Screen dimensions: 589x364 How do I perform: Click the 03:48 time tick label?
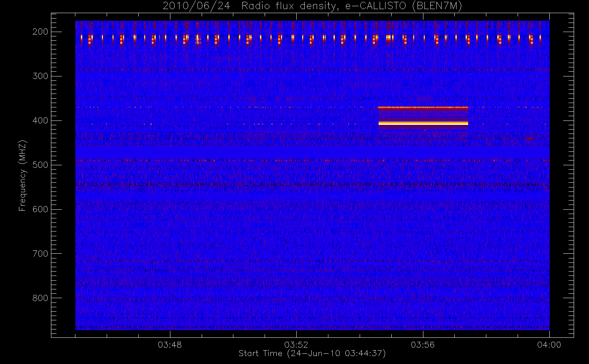pyautogui.click(x=170, y=345)
